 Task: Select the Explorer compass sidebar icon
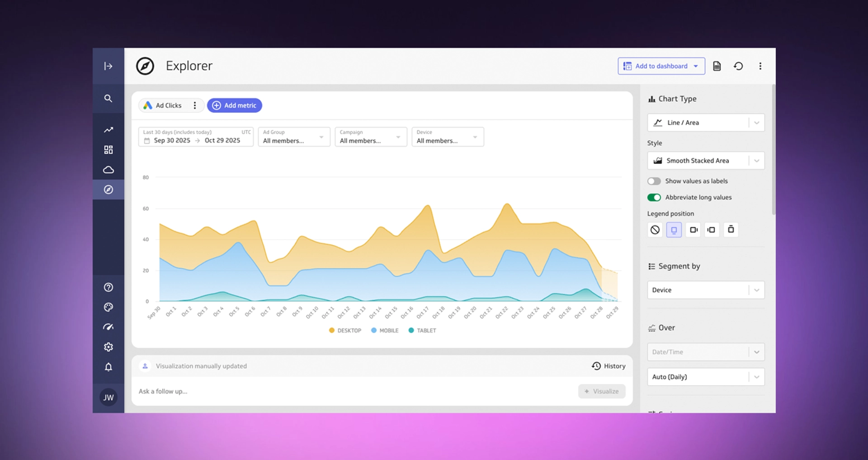[108, 190]
